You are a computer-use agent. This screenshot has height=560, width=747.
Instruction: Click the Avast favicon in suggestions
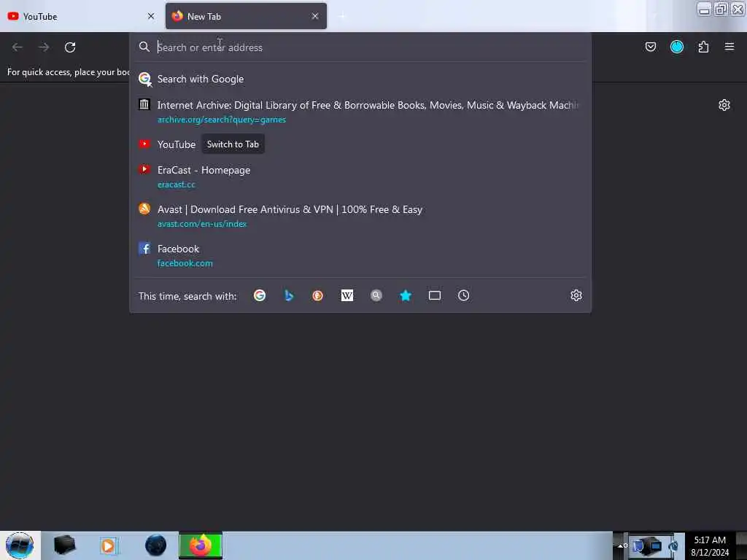[144, 209]
